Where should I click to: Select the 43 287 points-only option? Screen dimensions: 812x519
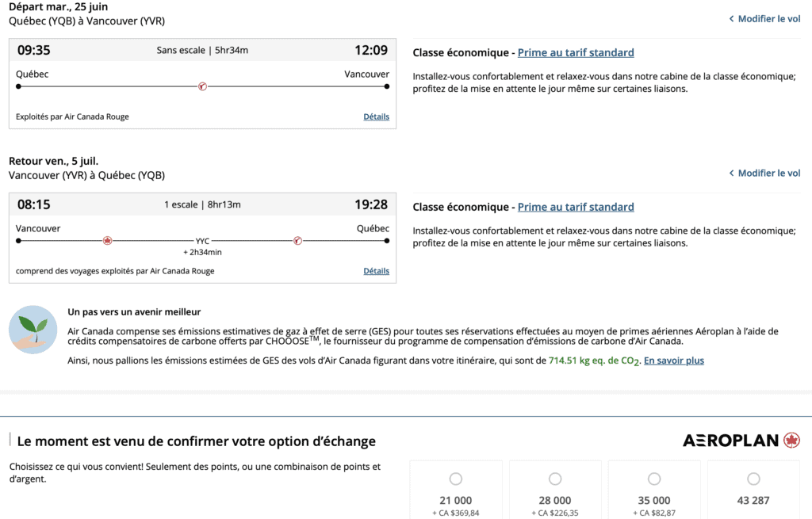(753, 479)
